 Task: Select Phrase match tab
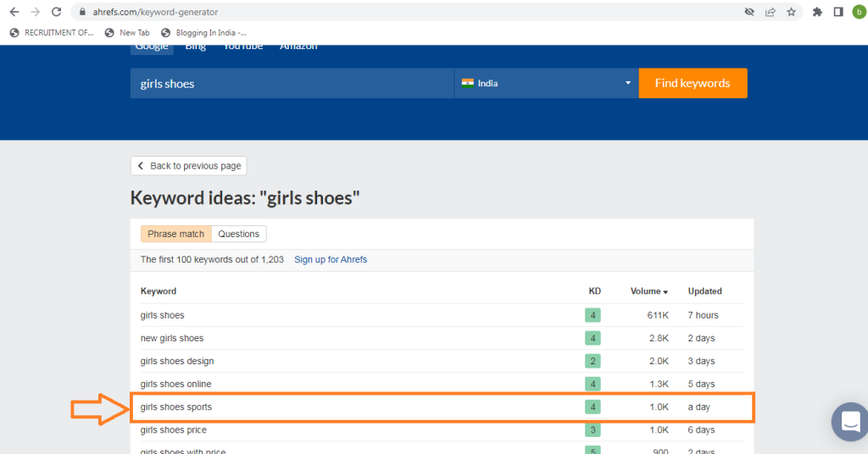176,234
